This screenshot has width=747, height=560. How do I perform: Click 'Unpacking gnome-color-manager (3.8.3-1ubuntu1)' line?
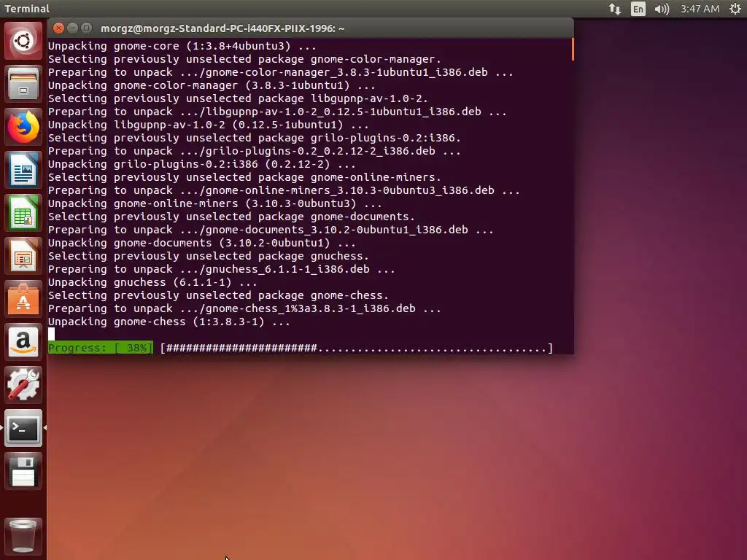[x=212, y=85]
